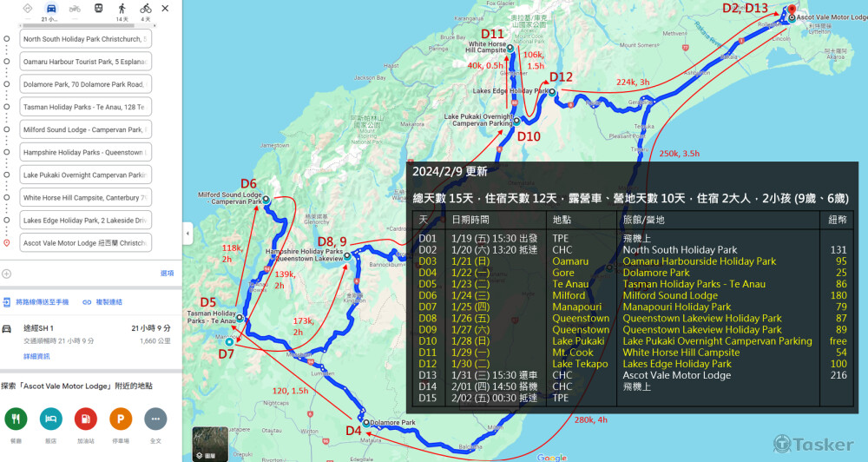
Task: Show more categories via 全文 icon
Action: click(x=155, y=419)
